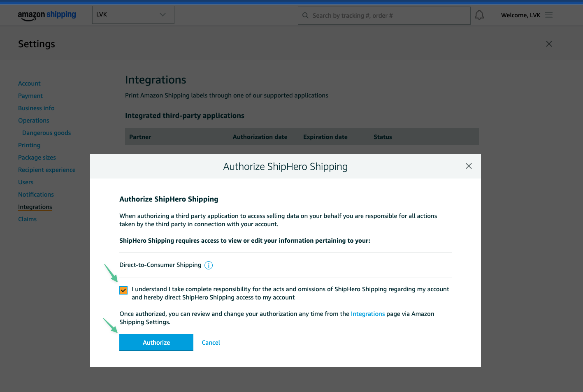Click the Direct-to-Consumer Shipping label

click(x=160, y=265)
